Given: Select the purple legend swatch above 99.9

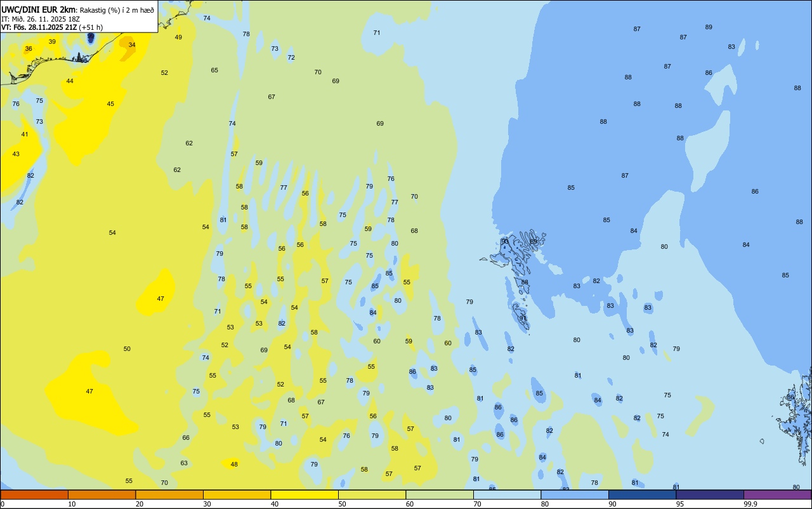Looking at the screenshot, I should click(778, 494).
